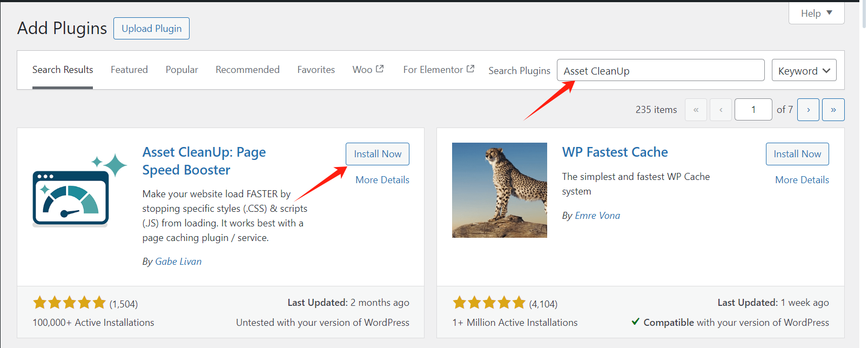Select the Popular tab
The width and height of the screenshot is (868, 348).
(x=181, y=70)
